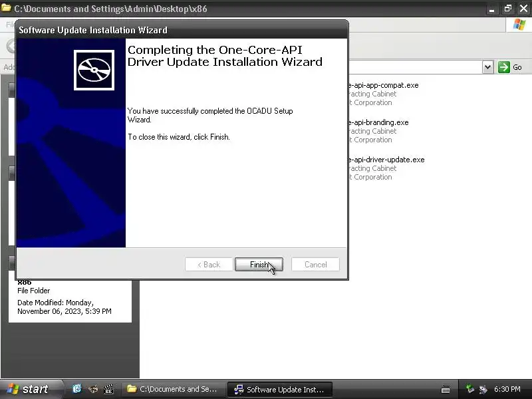The image size is (532, 399).
Task: Click the green Go arrow icon
Action: point(504,67)
